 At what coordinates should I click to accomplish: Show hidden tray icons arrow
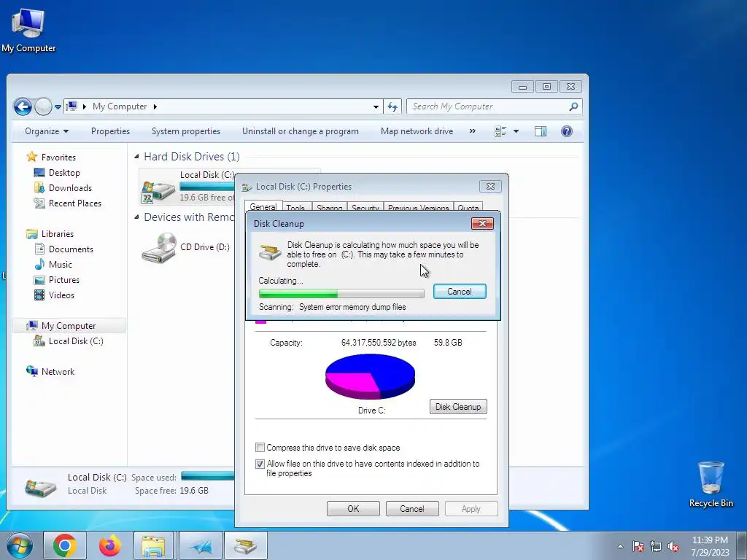[x=620, y=546]
